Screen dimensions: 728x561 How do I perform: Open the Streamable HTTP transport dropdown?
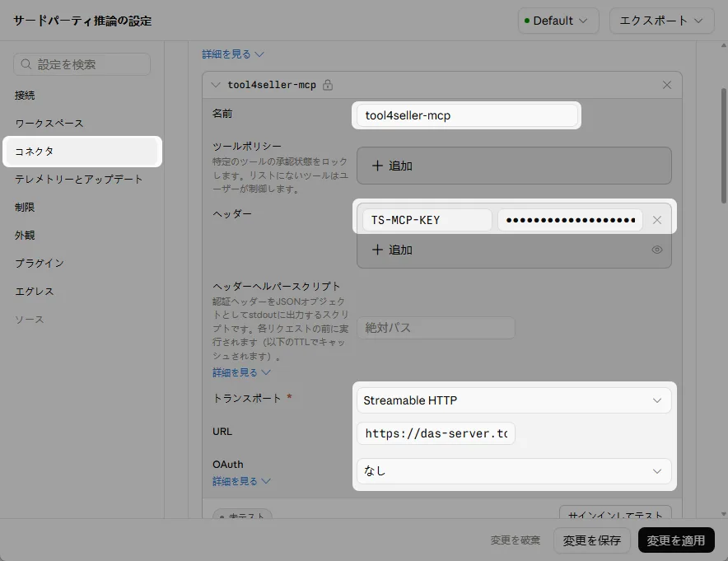coord(514,400)
